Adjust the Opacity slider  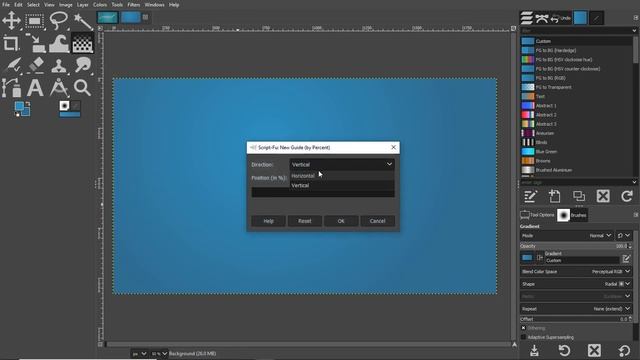click(576, 246)
